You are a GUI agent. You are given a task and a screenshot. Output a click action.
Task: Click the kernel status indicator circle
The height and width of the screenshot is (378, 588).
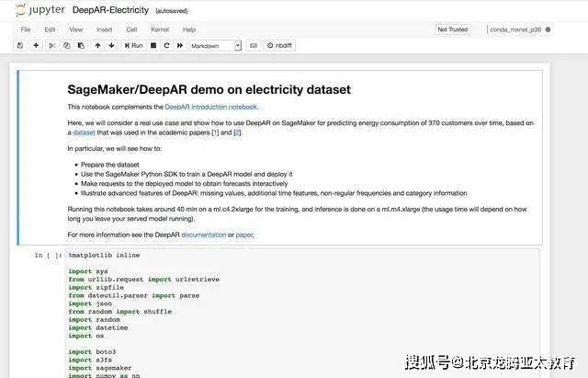coord(548,29)
